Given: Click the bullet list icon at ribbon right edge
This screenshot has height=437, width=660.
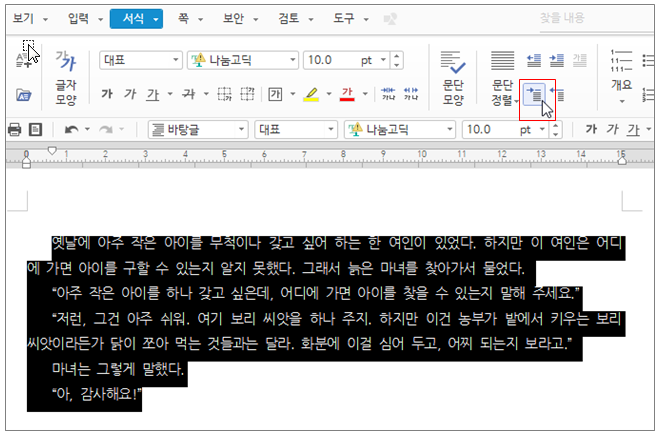Looking at the screenshot, I should tap(648, 60).
